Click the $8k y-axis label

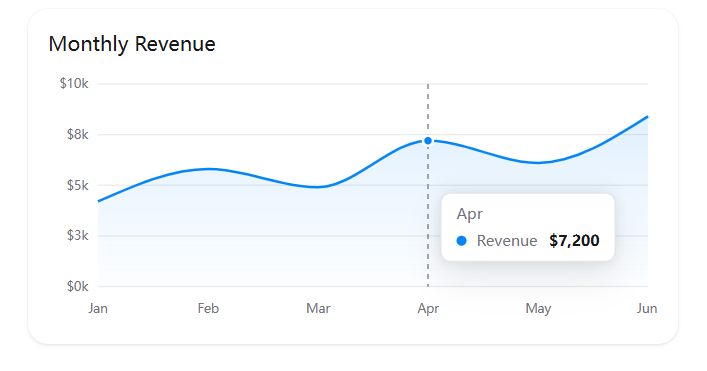78,134
